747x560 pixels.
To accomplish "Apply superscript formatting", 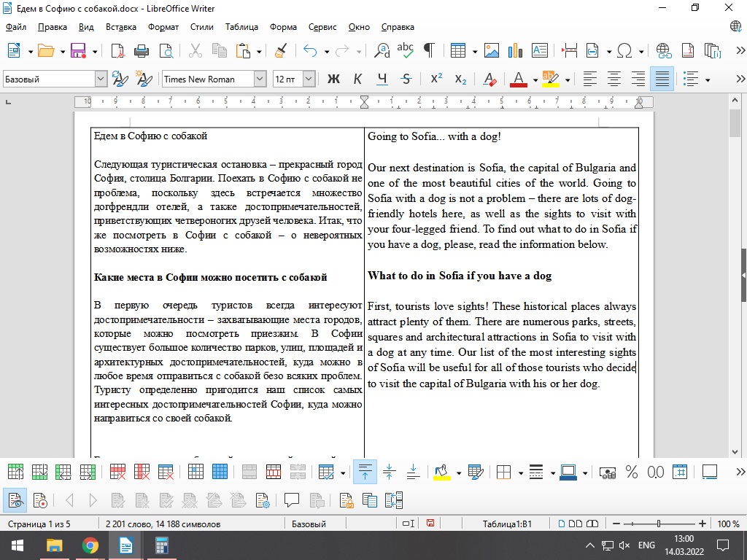I will 436,79.
